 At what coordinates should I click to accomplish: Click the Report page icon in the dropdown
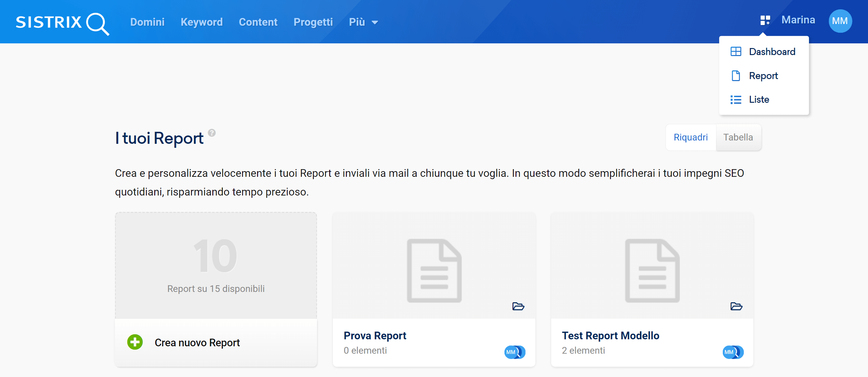point(735,76)
